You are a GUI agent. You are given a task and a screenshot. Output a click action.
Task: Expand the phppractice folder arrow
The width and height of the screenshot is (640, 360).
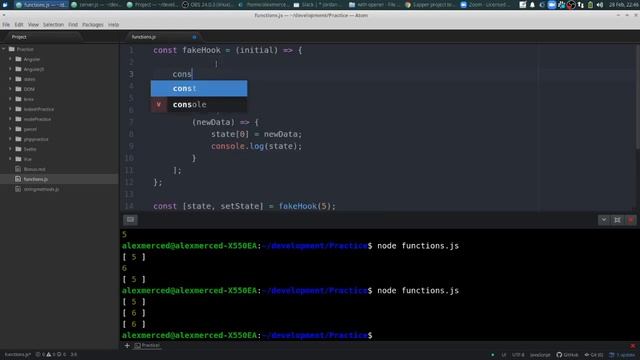point(11,139)
